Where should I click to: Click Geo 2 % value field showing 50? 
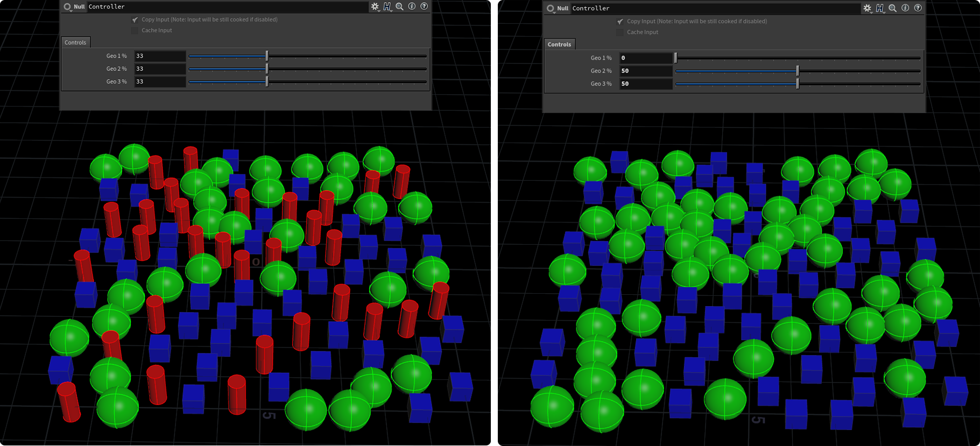(646, 70)
